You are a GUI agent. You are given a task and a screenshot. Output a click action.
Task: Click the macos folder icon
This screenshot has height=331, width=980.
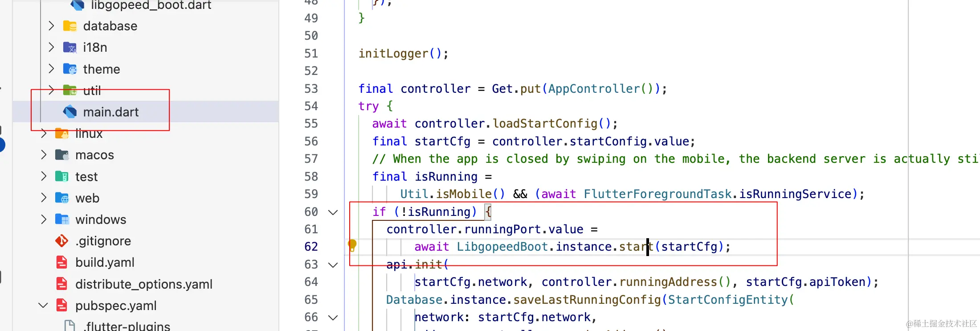coord(62,155)
